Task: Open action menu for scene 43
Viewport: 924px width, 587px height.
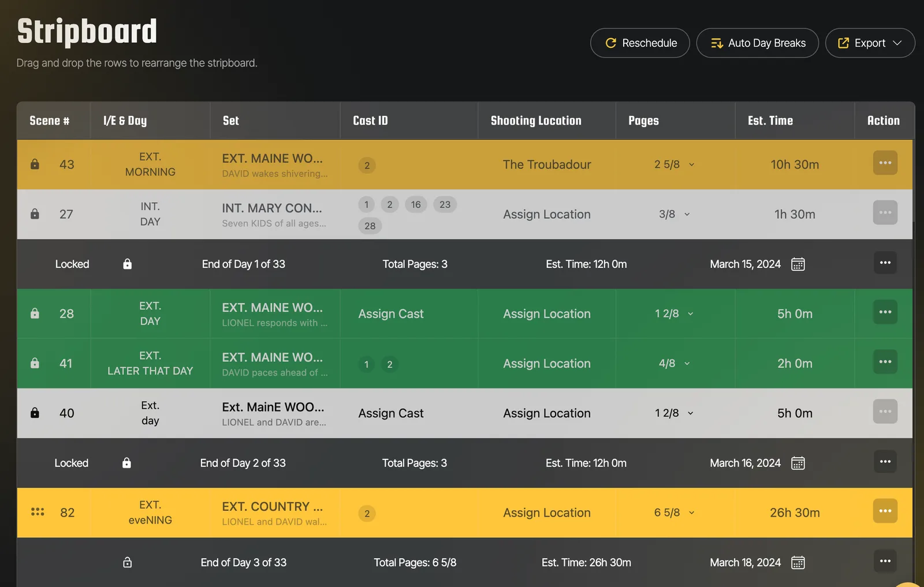Action: tap(885, 163)
